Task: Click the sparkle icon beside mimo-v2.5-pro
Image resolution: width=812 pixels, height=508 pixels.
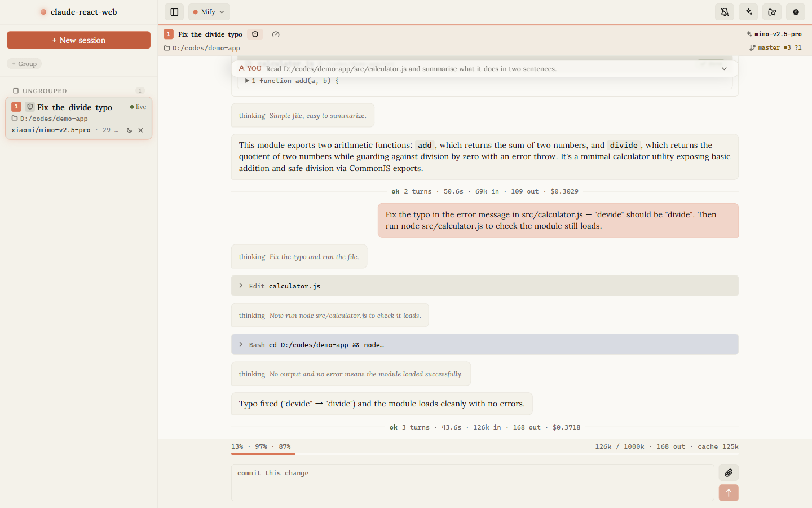Action: (x=749, y=34)
